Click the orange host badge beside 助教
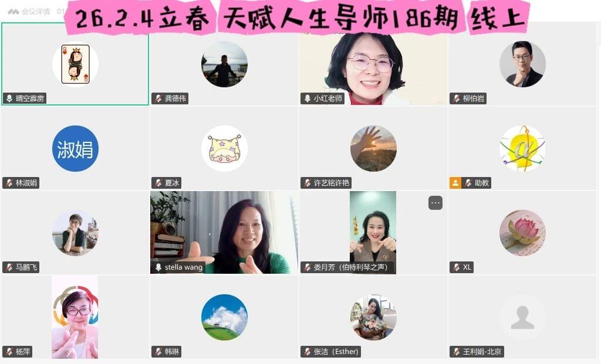The height and width of the screenshot is (364, 601). [455, 183]
